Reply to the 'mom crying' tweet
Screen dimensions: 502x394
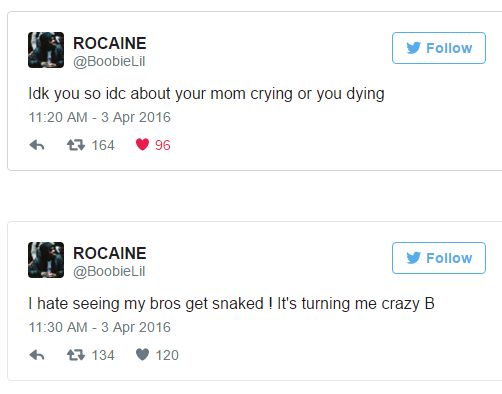[x=37, y=145]
